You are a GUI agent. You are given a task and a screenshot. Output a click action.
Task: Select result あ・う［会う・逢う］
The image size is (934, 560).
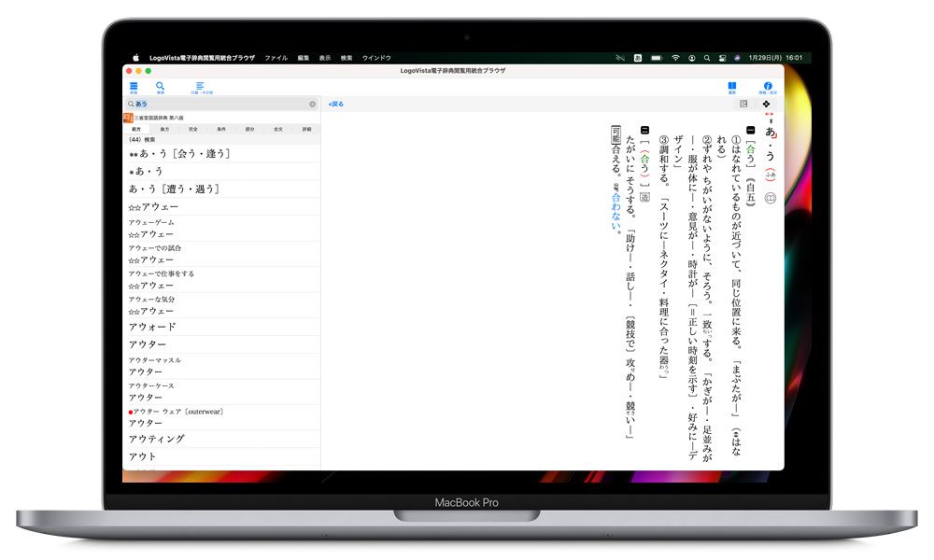click(221, 154)
